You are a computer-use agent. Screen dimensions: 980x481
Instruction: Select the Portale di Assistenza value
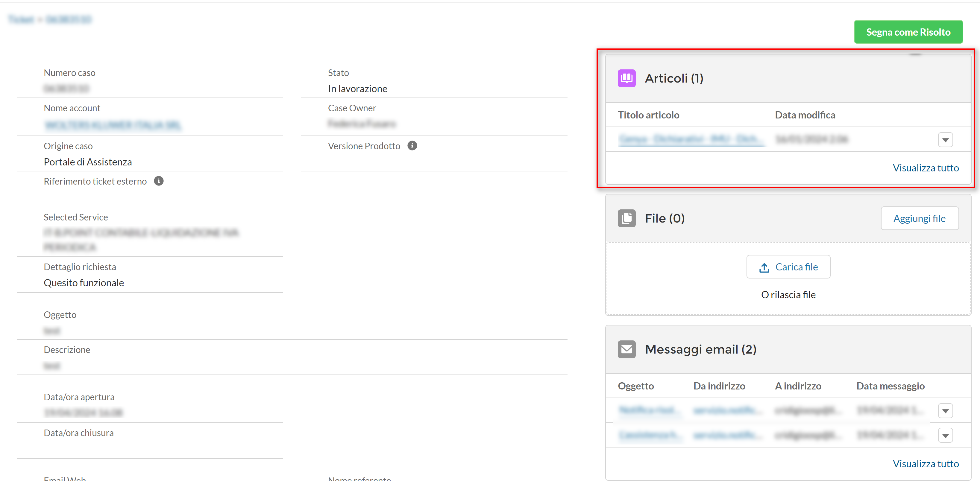tap(87, 162)
